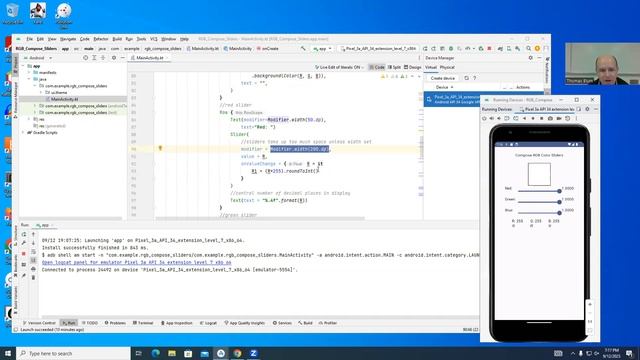This screenshot has height=360, width=640.
Task: Click emulator power button icon
Action: pos(484,118)
